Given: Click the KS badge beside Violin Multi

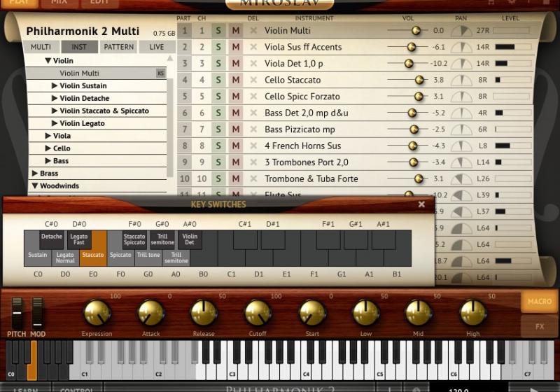Looking at the screenshot, I should pyautogui.click(x=160, y=73).
